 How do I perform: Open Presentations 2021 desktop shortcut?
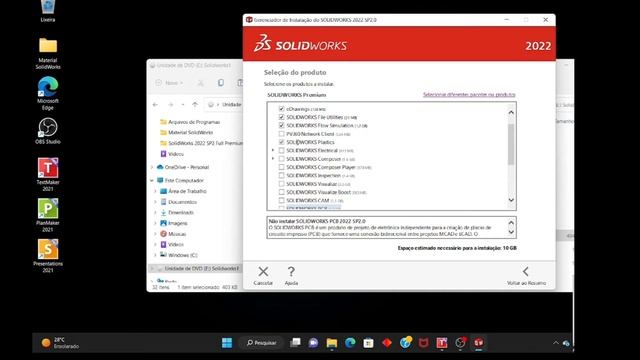coord(48,256)
